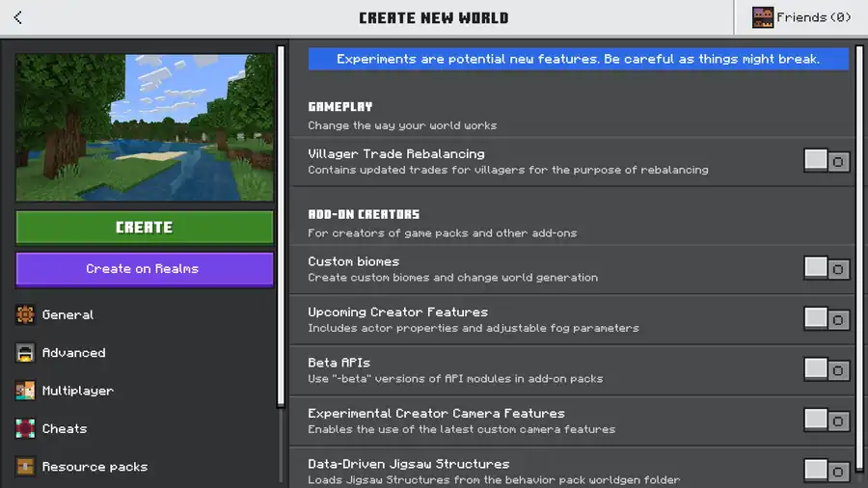Select the Cheats tab label
868x488 pixels.
point(65,428)
